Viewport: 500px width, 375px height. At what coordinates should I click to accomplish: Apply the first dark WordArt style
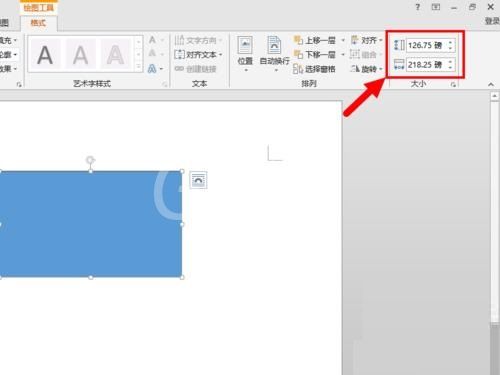click(x=45, y=54)
